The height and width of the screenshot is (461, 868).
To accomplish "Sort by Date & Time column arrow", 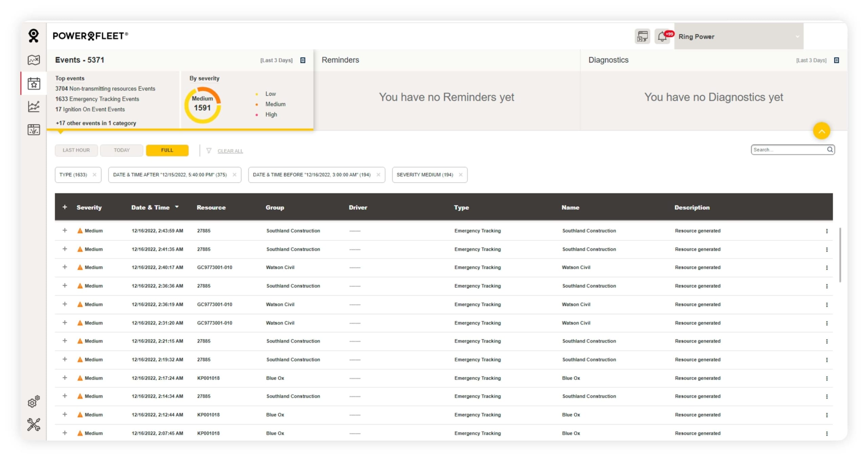I will click(x=177, y=207).
